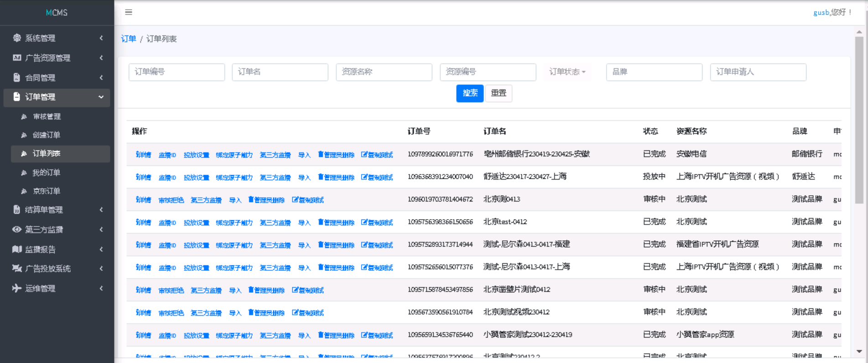Click the icon beside 我的订单

click(24, 173)
